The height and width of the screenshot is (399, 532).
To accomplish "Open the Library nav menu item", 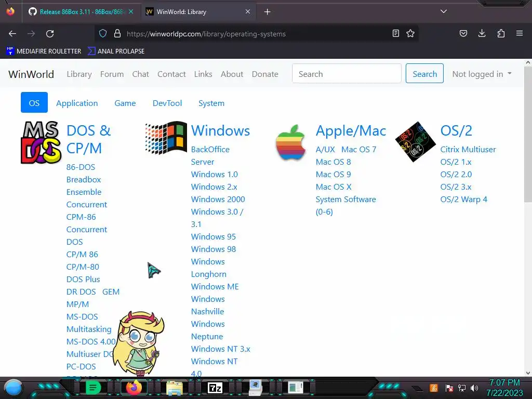I will click(79, 74).
